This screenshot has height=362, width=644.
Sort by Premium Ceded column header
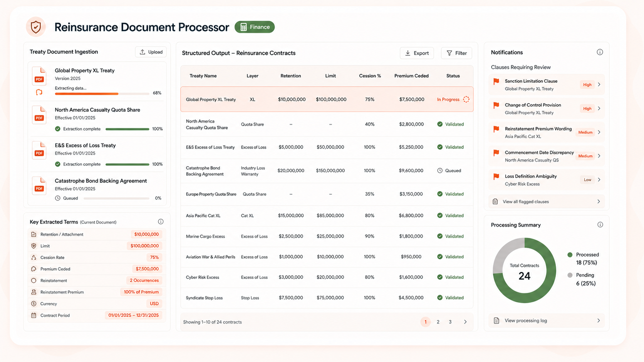tap(411, 76)
